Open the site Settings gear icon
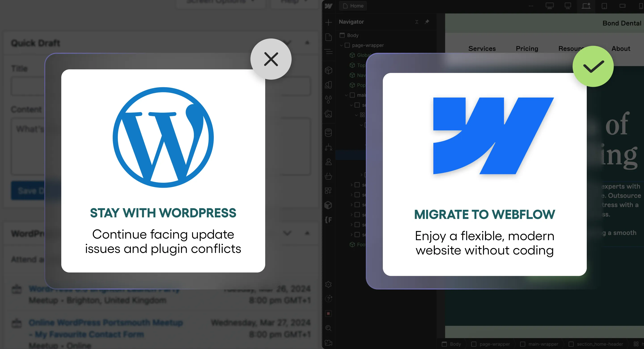Viewport: 644px width, 349px height. pos(328,284)
